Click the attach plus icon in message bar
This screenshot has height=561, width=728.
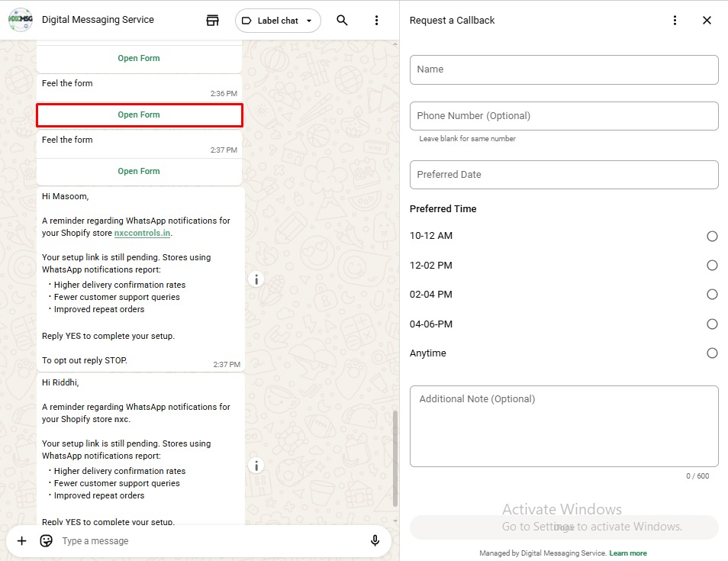click(x=21, y=540)
